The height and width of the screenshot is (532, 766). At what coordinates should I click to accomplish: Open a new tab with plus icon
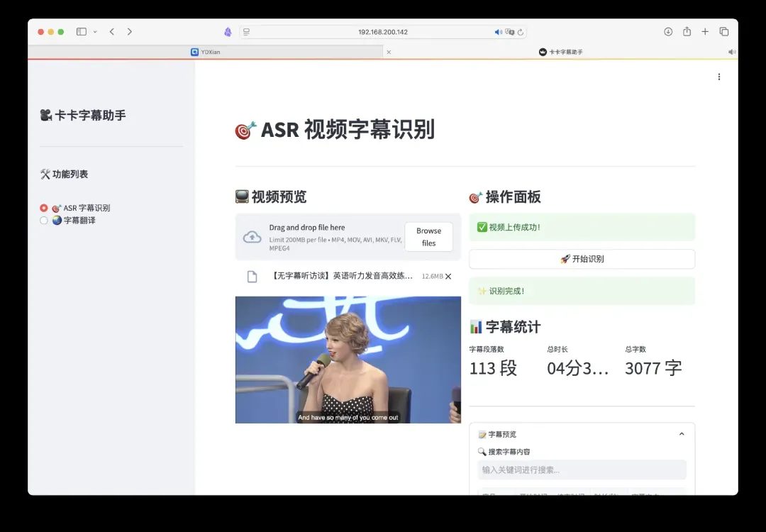[x=705, y=32]
